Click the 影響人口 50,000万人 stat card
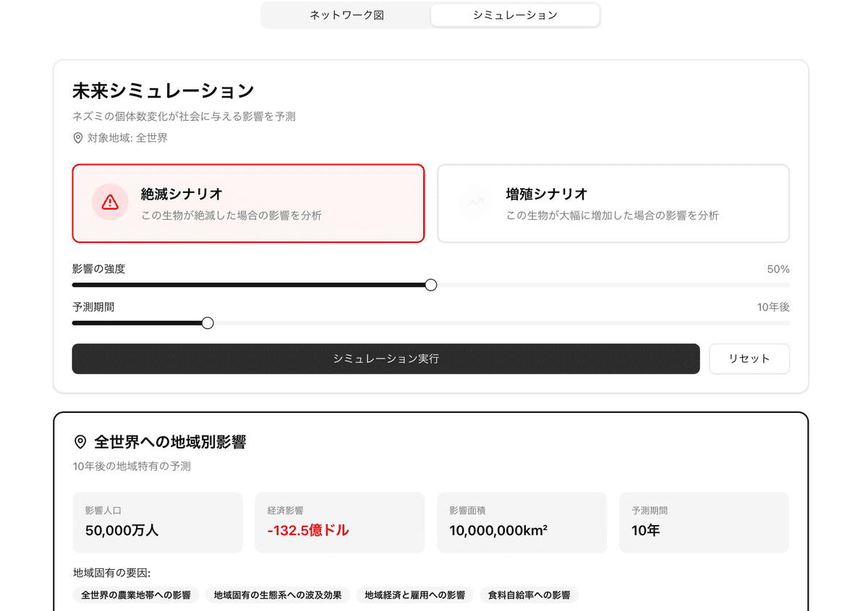Viewport: 868px width, 611px height. pos(158,523)
